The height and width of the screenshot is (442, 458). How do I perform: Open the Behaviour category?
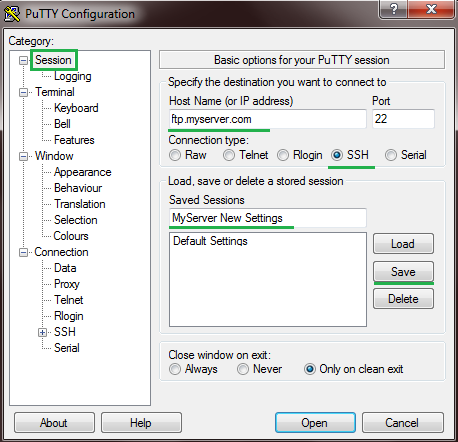pos(78,188)
